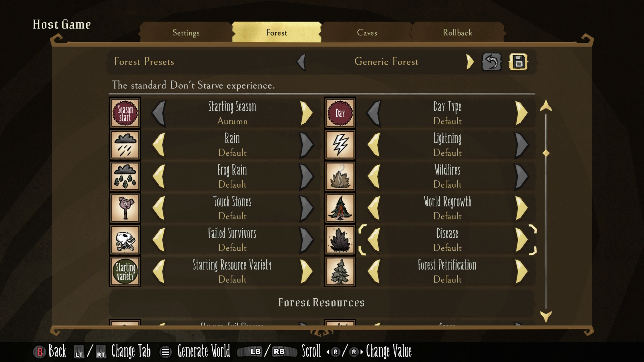Expand Starting Season left arrow
This screenshot has width=644, height=362.
click(161, 113)
